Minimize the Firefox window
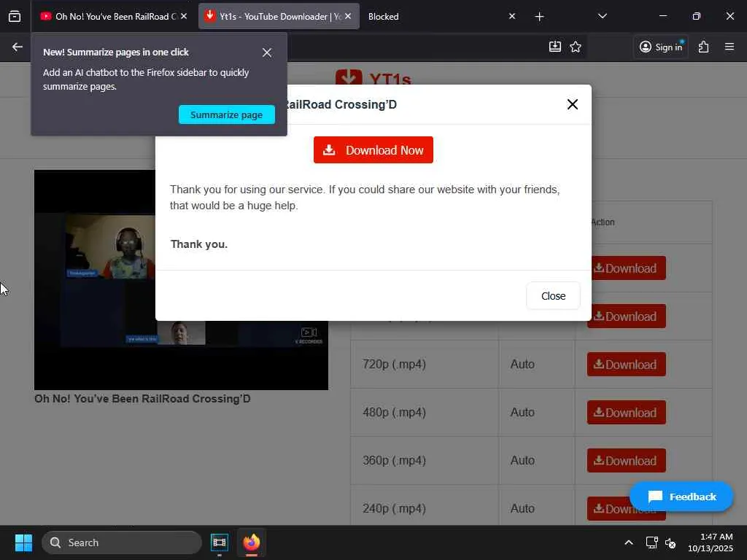The width and height of the screenshot is (747, 560). tap(662, 16)
